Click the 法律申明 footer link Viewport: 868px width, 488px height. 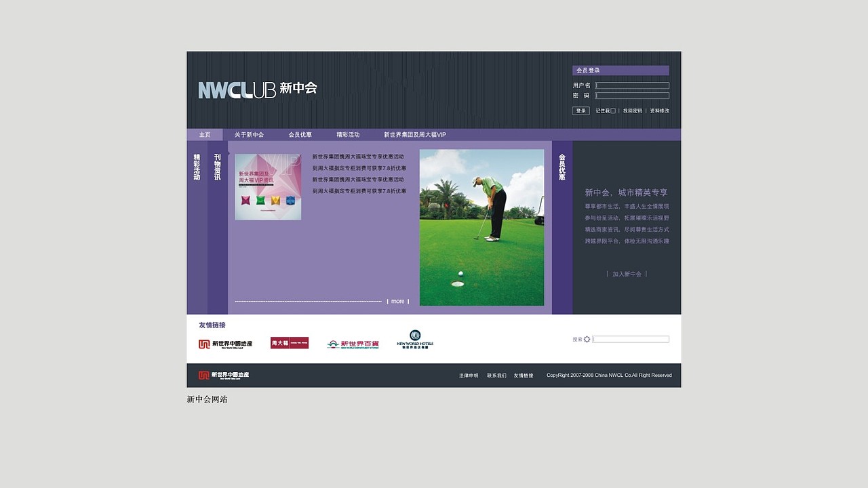coord(468,375)
